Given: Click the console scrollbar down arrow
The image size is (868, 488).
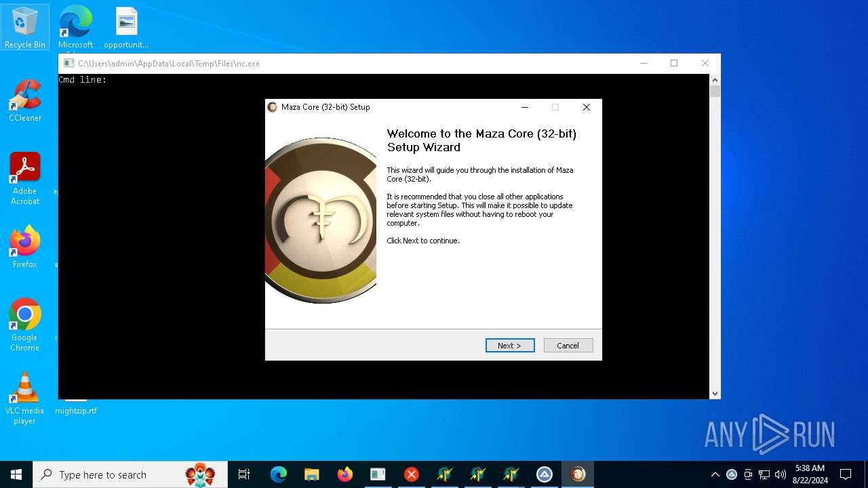Looking at the screenshot, I should click(715, 393).
